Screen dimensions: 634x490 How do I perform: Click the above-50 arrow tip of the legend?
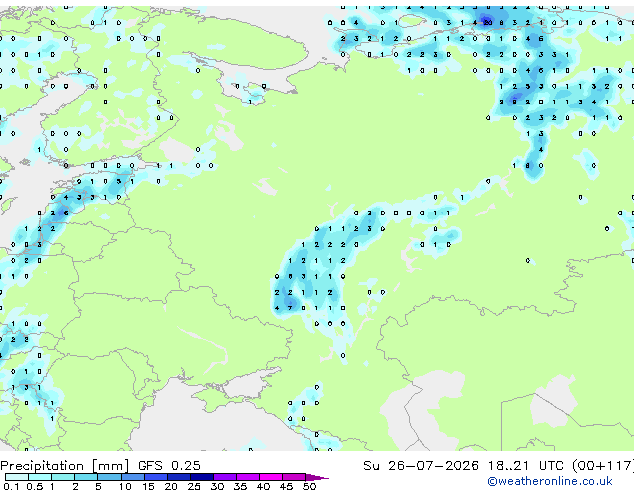point(317,477)
